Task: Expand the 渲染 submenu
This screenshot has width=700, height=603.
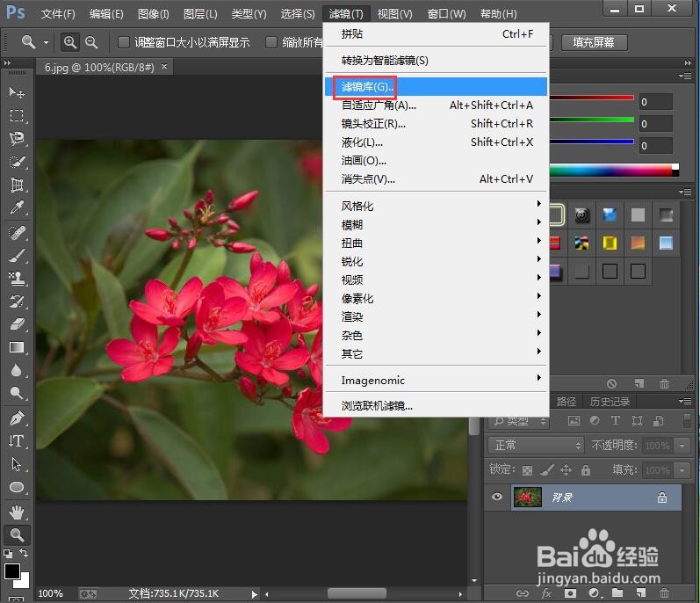Action: tap(437, 316)
